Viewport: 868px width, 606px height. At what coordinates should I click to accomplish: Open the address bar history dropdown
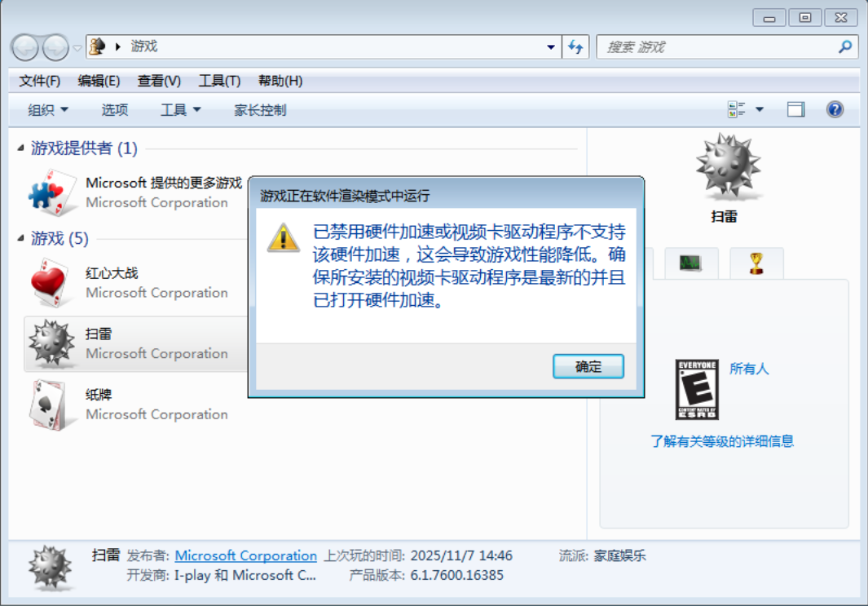pos(551,47)
